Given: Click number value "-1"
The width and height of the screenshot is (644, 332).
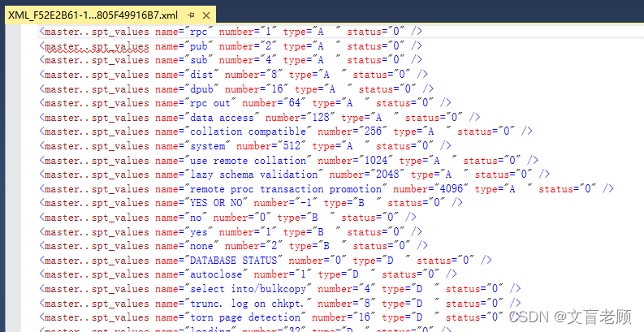Looking at the screenshot, I should 306,203.
